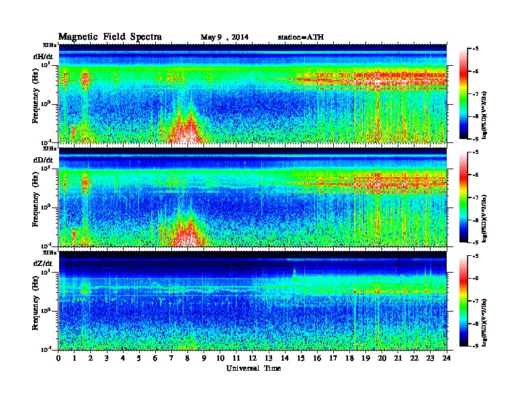The image size is (532, 411).
Task: Click the hour 22 tick label
Action: pos(414,358)
